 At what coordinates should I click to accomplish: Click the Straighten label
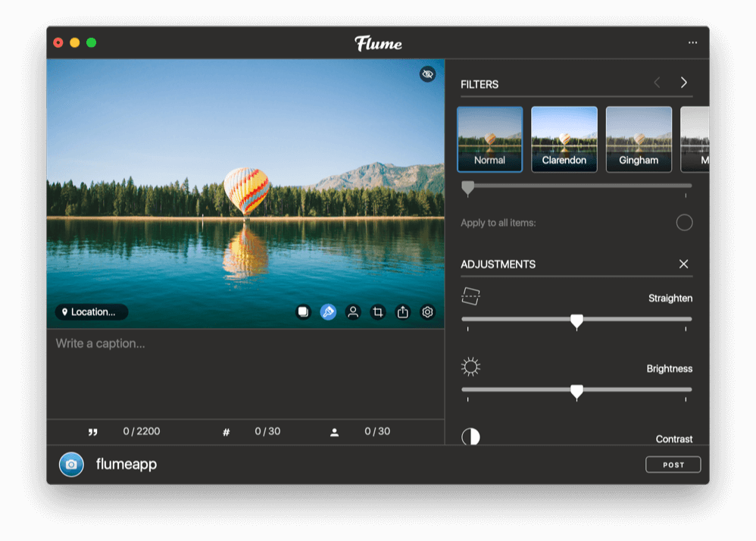(x=670, y=298)
